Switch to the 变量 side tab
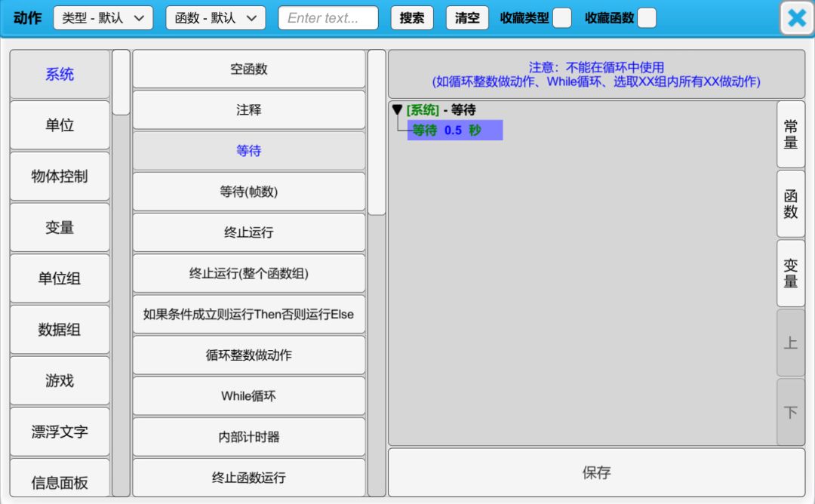 [x=790, y=273]
